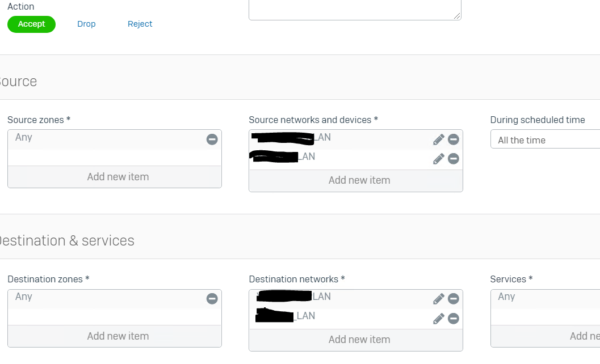
Task: Add new item to Services list
Action: point(546,336)
